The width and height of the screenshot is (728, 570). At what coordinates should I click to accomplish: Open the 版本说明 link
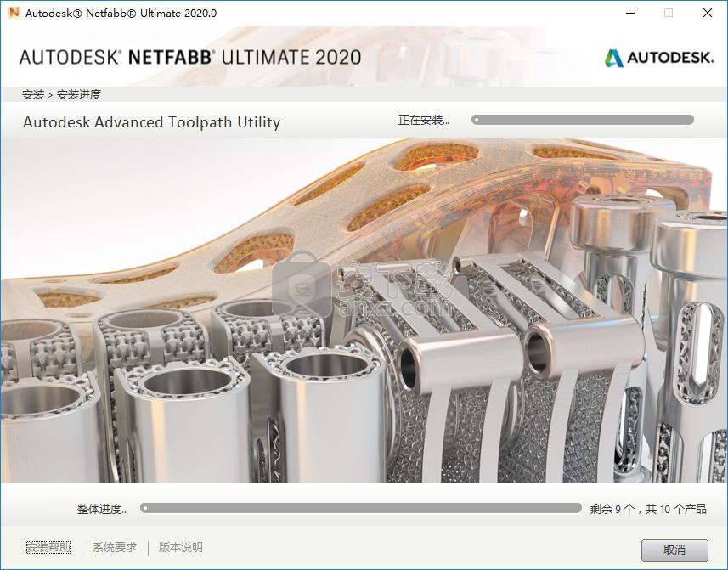point(181,547)
